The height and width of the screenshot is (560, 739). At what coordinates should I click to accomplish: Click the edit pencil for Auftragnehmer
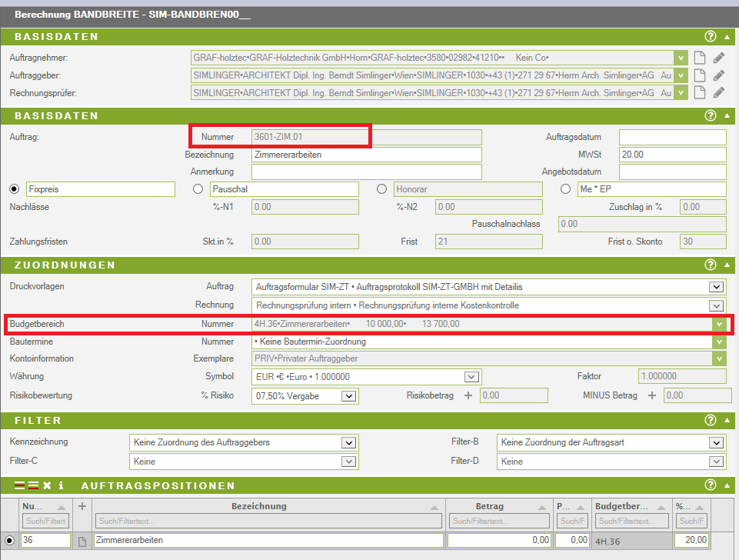pos(718,58)
